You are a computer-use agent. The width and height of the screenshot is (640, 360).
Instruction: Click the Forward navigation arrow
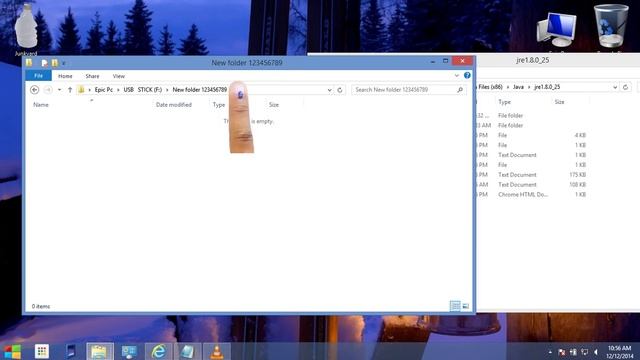pyautogui.click(x=48, y=90)
